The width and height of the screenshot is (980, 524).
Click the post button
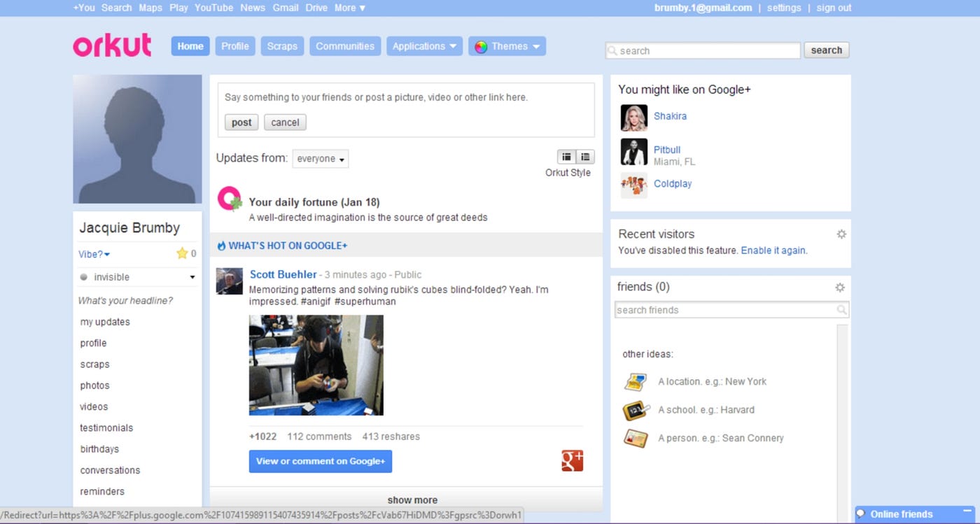241,122
